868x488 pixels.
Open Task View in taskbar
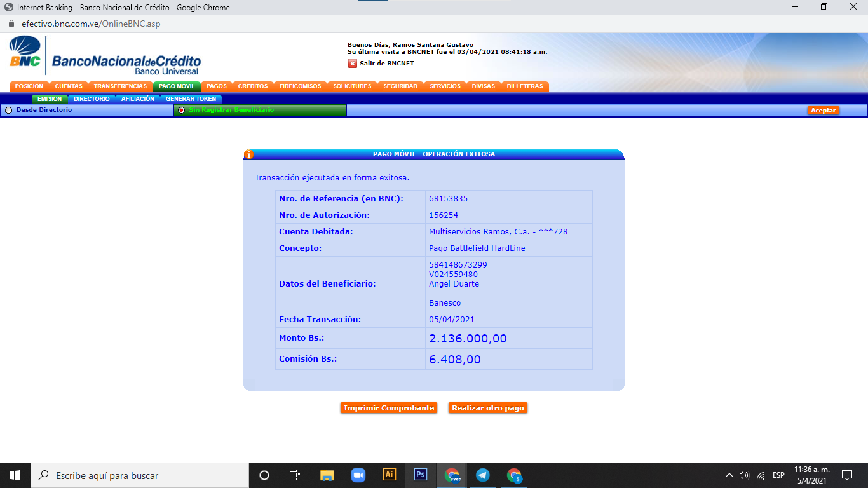pyautogui.click(x=295, y=475)
